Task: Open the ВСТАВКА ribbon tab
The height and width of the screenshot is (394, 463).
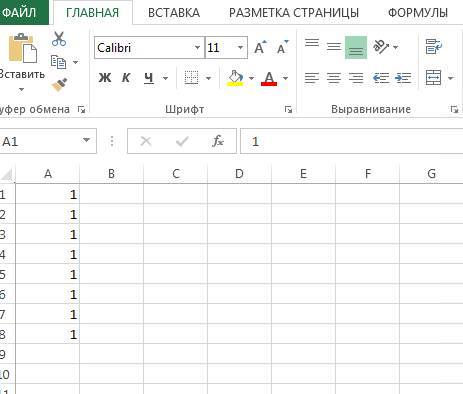Action: point(174,13)
